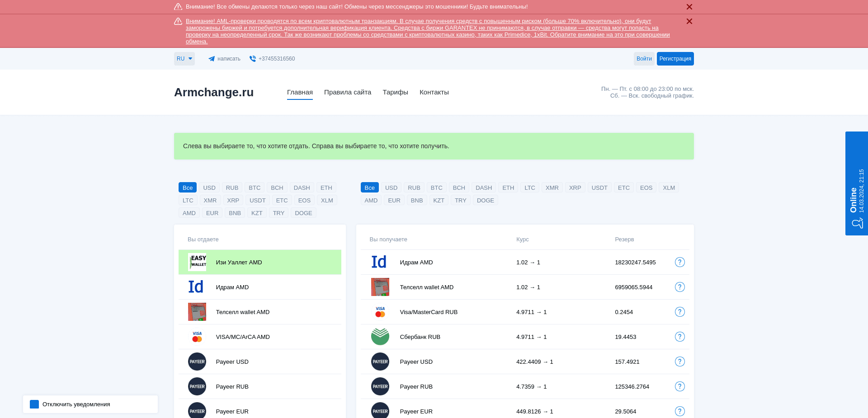Toggle the disable notifications checkbox
This screenshot has width=868, height=418.
coord(34,404)
